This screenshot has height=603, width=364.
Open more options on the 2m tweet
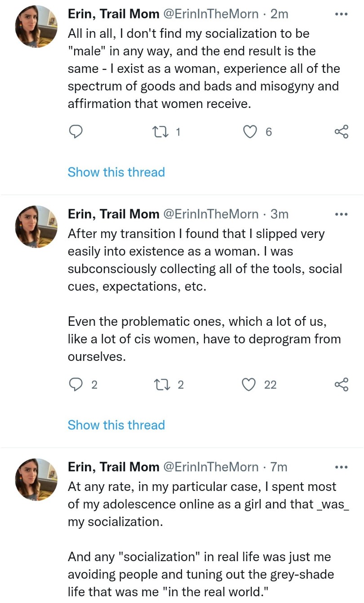[342, 14]
